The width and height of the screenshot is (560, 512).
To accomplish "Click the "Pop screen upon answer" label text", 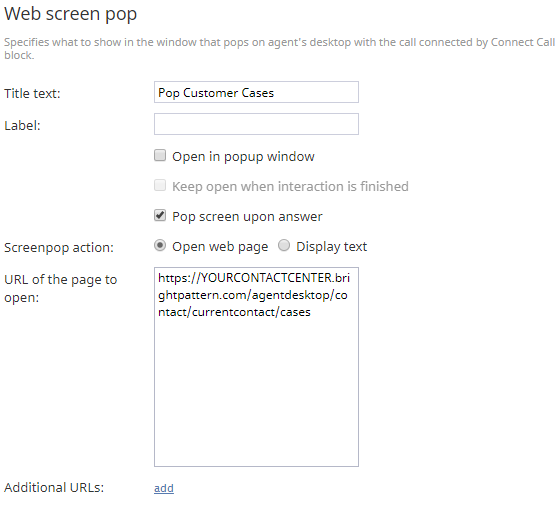I will (247, 217).
